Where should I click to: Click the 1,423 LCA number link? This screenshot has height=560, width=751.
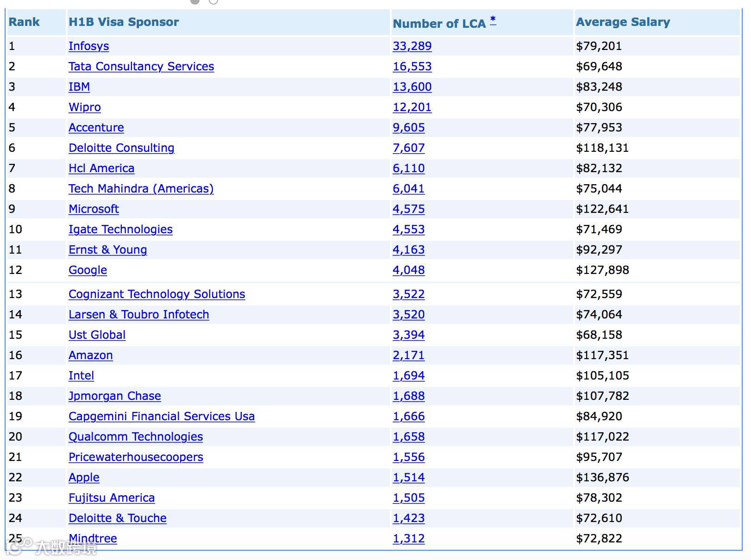click(x=409, y=518)
